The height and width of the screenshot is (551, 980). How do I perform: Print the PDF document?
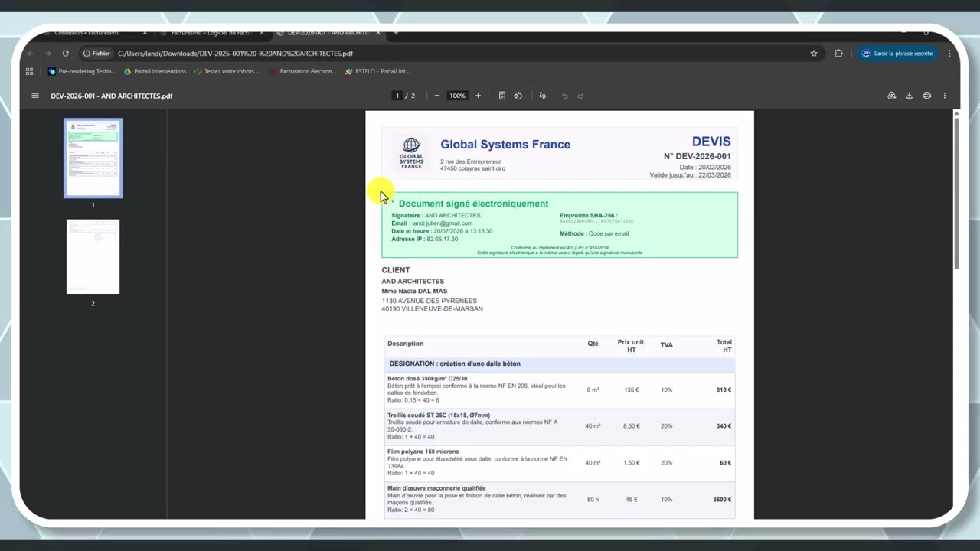[927, 96]
